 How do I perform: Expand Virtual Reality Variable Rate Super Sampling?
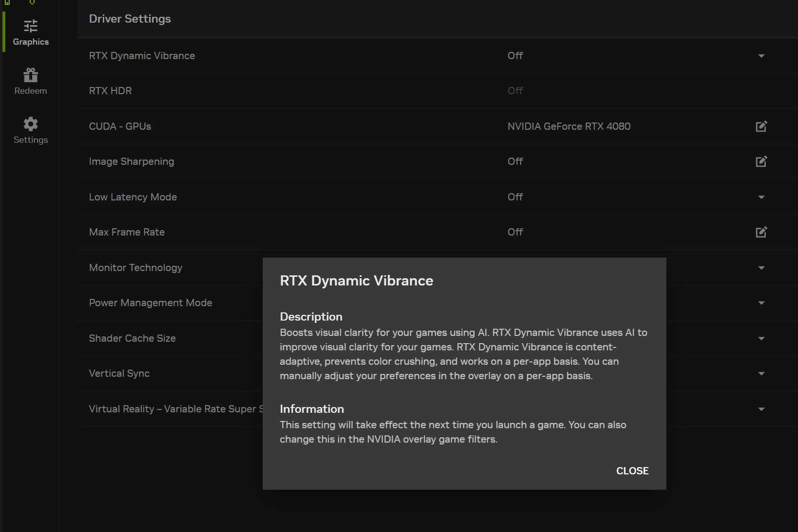(761, 409)
